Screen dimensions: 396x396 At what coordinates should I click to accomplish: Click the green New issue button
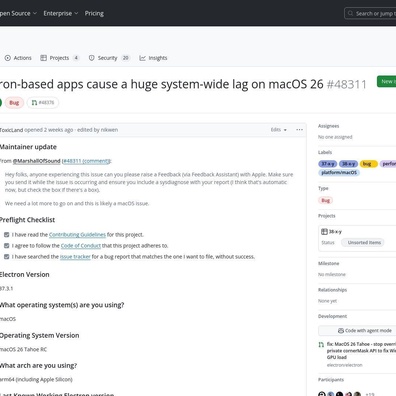click(x=387, y=81)
